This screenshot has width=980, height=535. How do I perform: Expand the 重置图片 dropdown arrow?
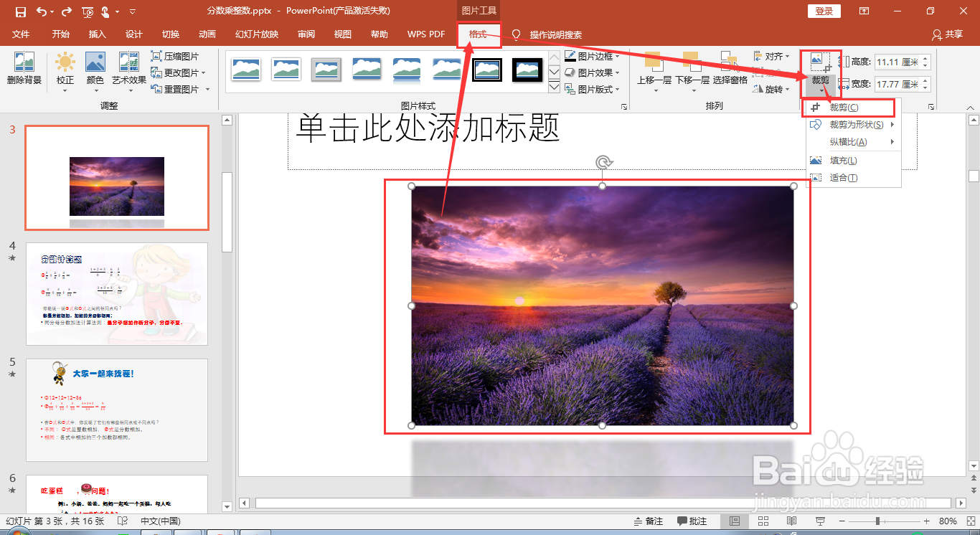coord(208,89)
